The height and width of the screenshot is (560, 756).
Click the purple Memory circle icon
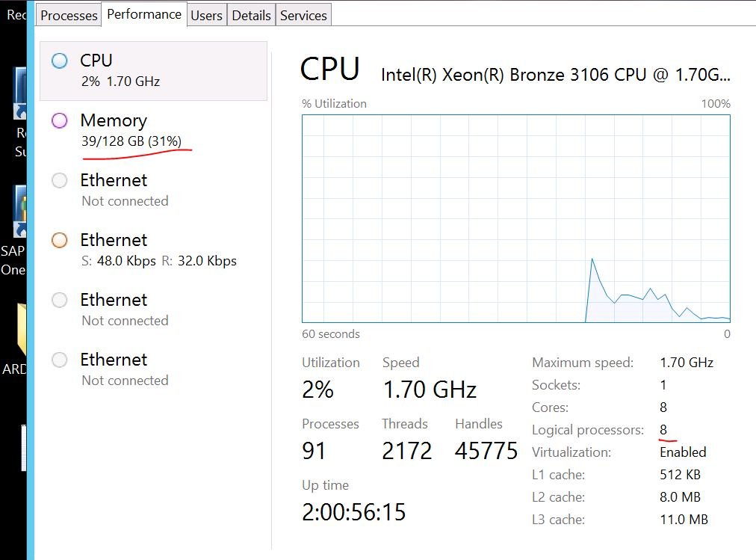pyautogui.click(x=59, y=120)
